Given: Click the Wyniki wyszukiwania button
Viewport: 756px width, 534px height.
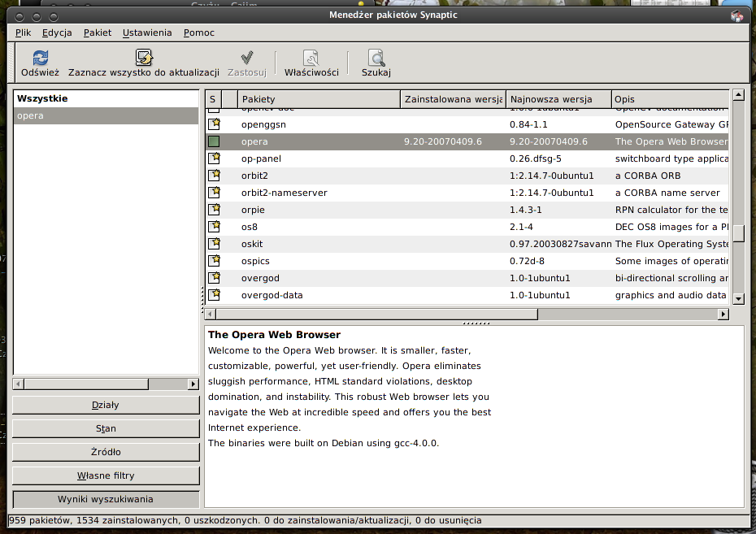Looking at the screenshot, I should pos(106,499).
